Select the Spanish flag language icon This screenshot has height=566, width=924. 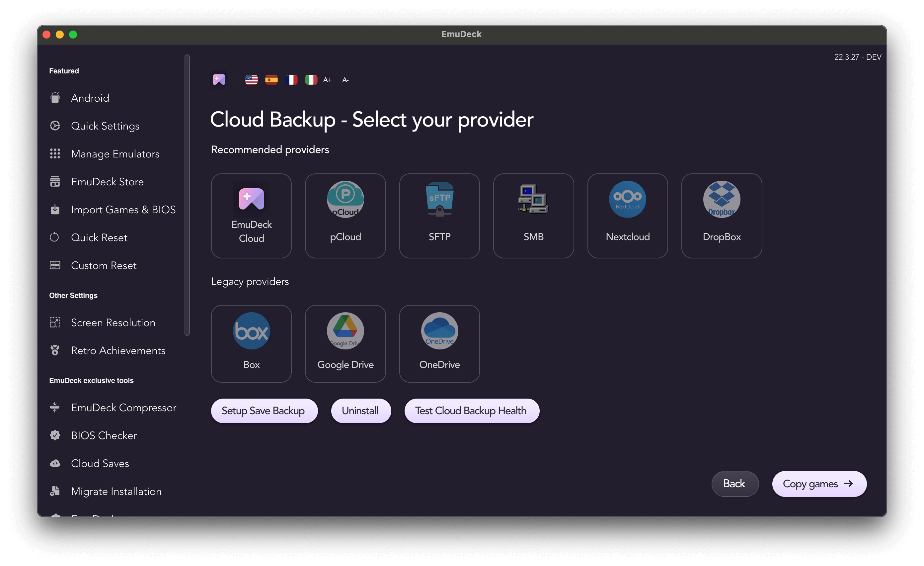click(x=271, y=80)
